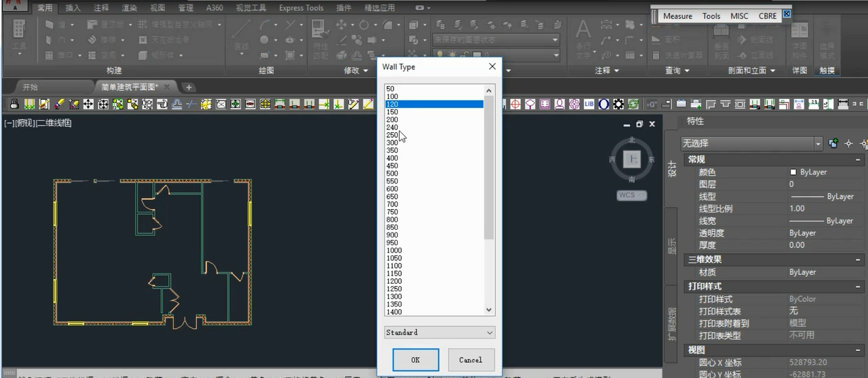Select wall thickness 600 in list
The height and width of the screenshot is (378, 868).
coord(392,189)
